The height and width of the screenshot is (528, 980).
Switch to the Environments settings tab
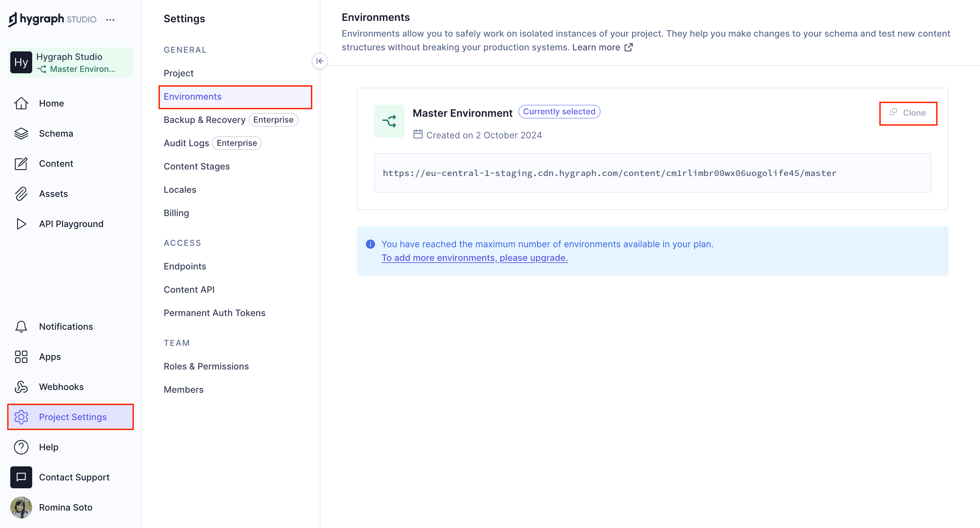[192, 97]
